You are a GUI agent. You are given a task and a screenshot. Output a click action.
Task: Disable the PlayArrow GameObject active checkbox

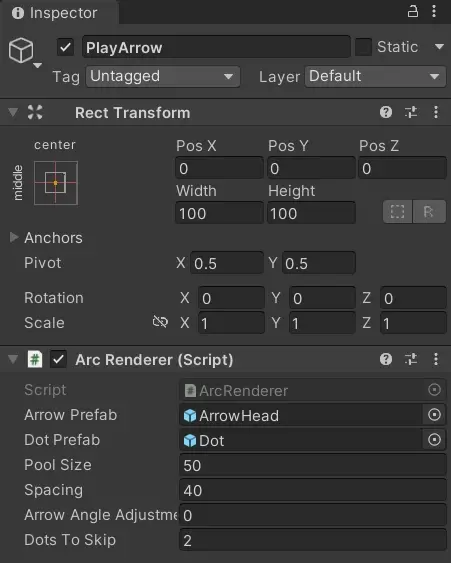pyautogui.click(x=65, y=47)
